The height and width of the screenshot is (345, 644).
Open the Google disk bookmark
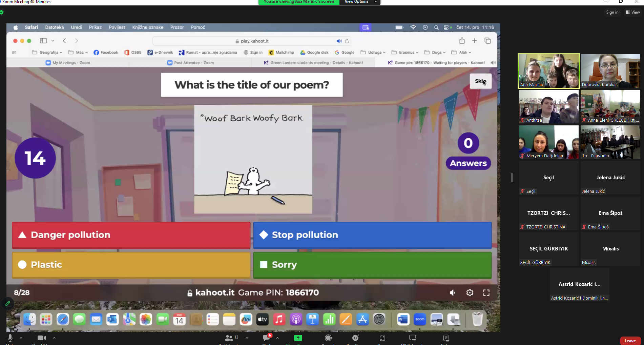point(314,53)
